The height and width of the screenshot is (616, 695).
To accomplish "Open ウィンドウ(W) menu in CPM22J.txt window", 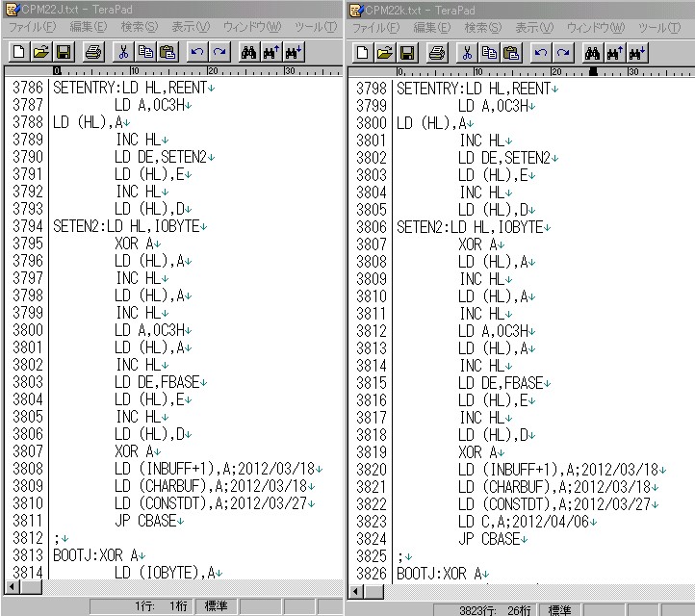I will point(252,27).
